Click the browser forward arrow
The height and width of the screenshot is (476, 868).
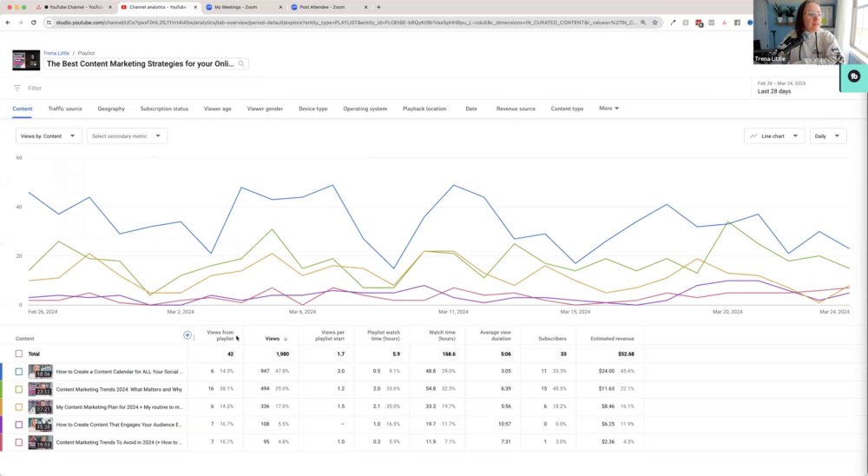(21, 23)
